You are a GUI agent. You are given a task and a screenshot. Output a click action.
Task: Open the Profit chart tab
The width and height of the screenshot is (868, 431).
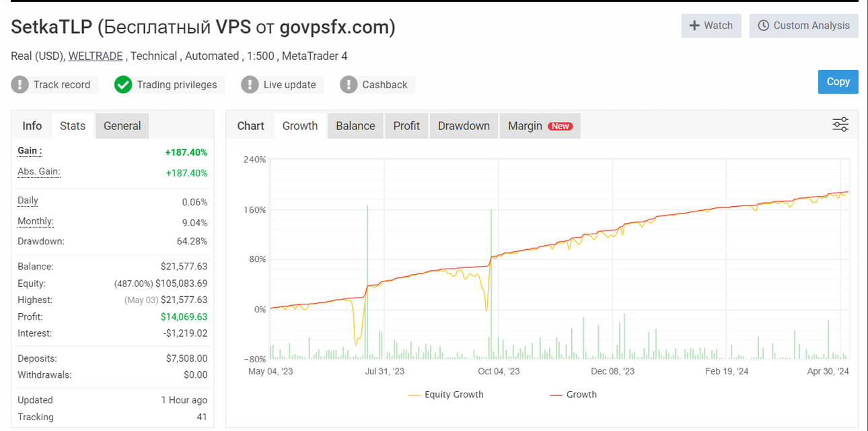click(406, 126)
